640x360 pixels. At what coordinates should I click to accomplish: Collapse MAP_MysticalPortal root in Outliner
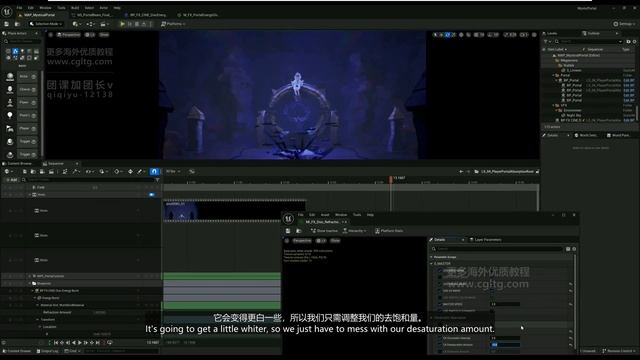point(554,55)
